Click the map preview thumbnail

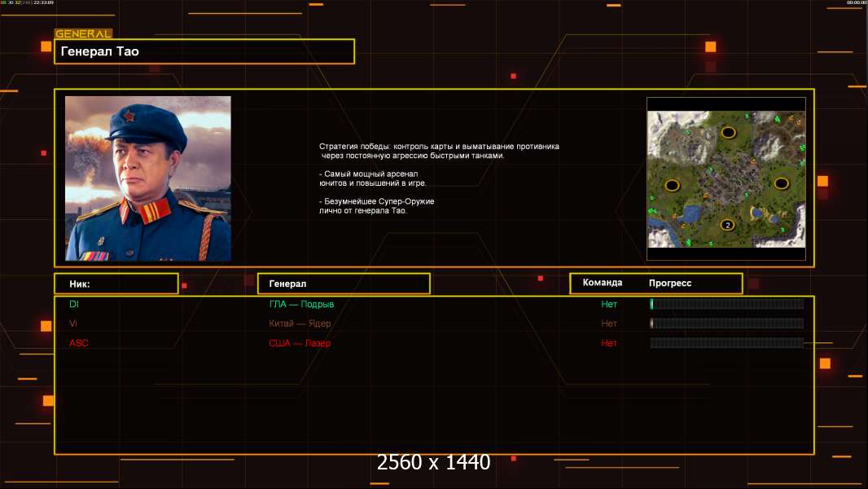[x=726, y=178]
